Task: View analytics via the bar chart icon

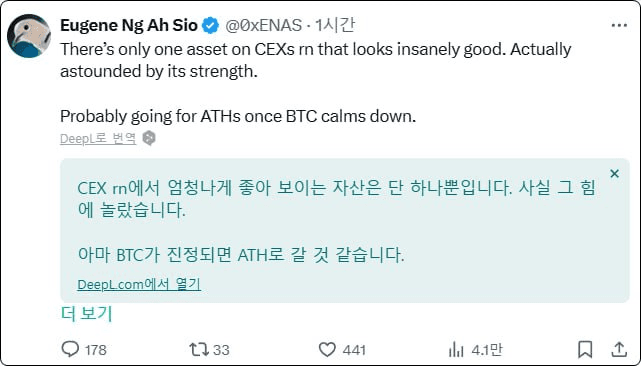Action: (456, 350)
